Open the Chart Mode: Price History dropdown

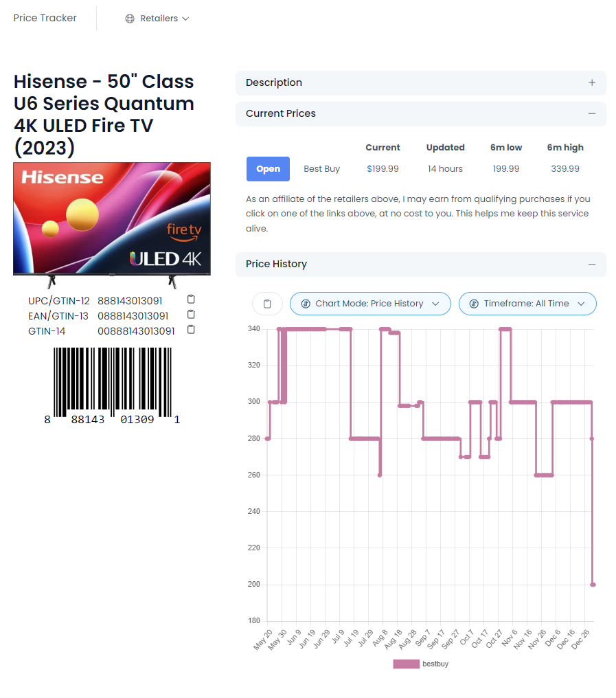click(370, 304)
